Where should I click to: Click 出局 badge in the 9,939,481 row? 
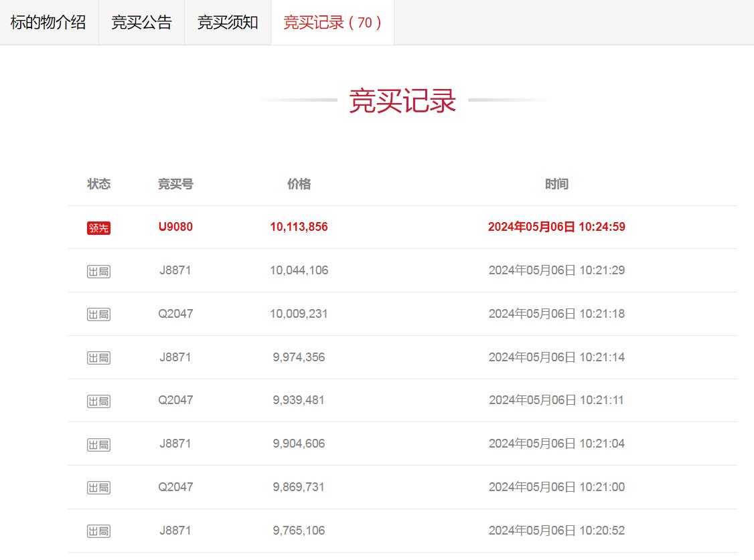point(98,401)
